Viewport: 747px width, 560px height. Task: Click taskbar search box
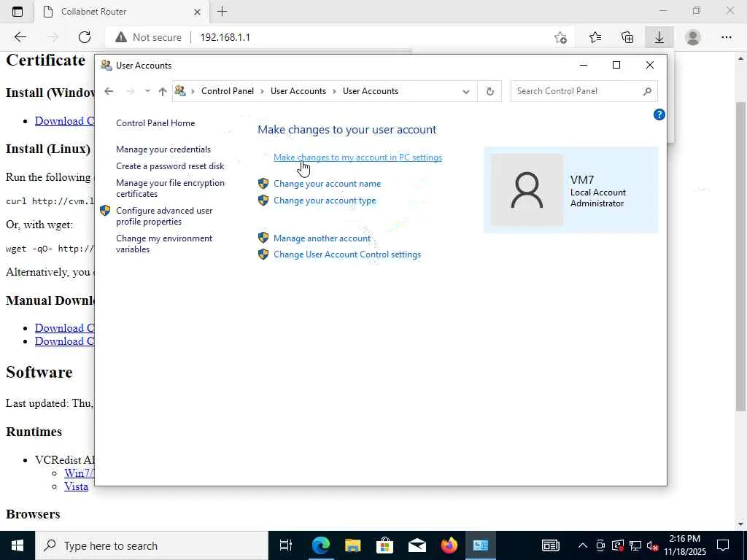pos(152,545)
